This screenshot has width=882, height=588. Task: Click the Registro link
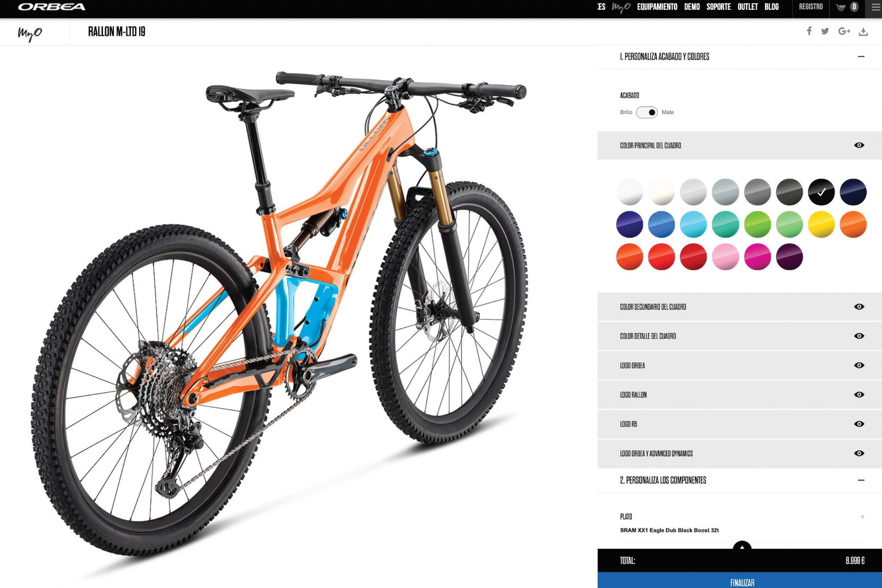pos(811,7)
